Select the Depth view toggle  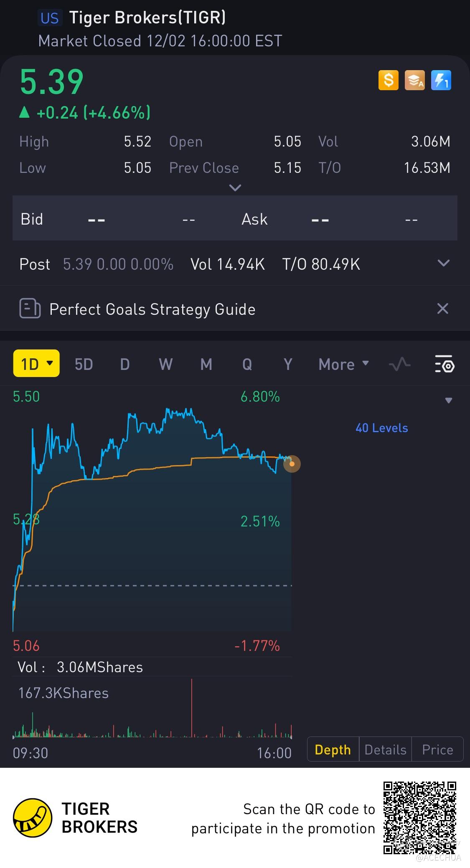(x=333, y=750)
